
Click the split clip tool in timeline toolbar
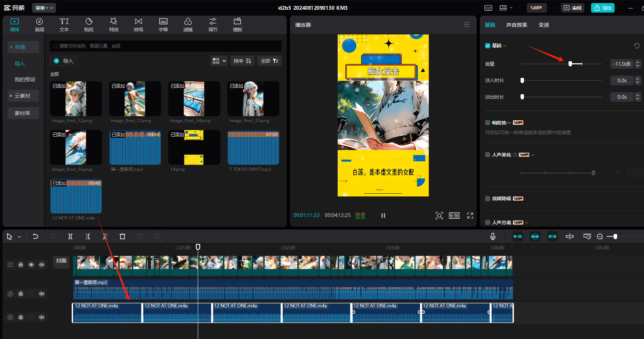(70, 236)
